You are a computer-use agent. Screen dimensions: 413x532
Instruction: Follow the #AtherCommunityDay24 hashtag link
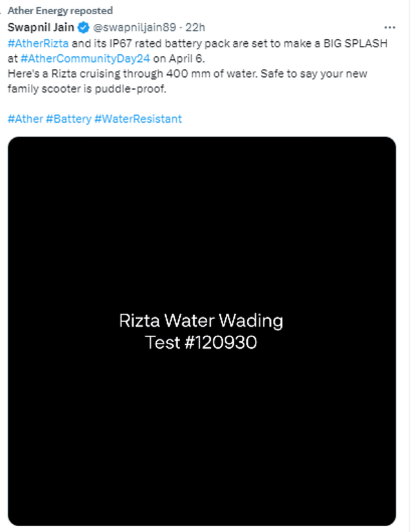click(85, 59)
